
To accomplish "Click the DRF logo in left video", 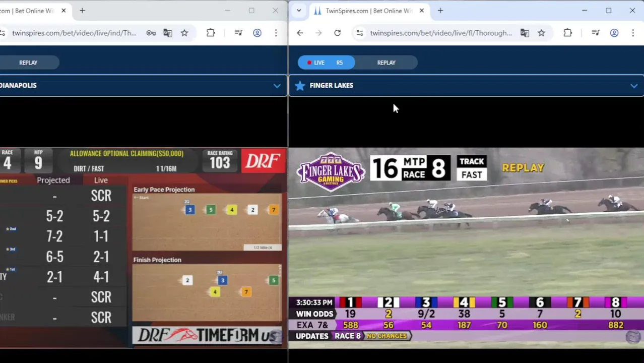I will pos(263,161).
